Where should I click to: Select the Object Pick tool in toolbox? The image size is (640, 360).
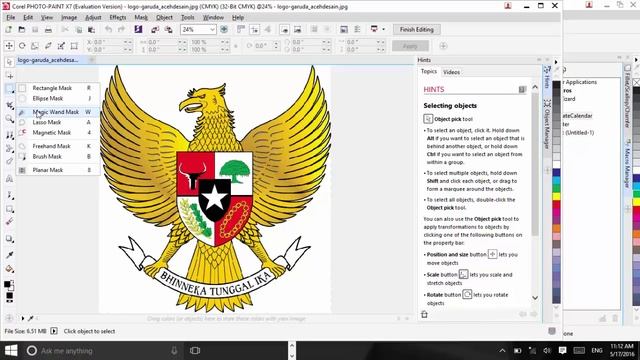pyautogui.click(x=9, y=62)
